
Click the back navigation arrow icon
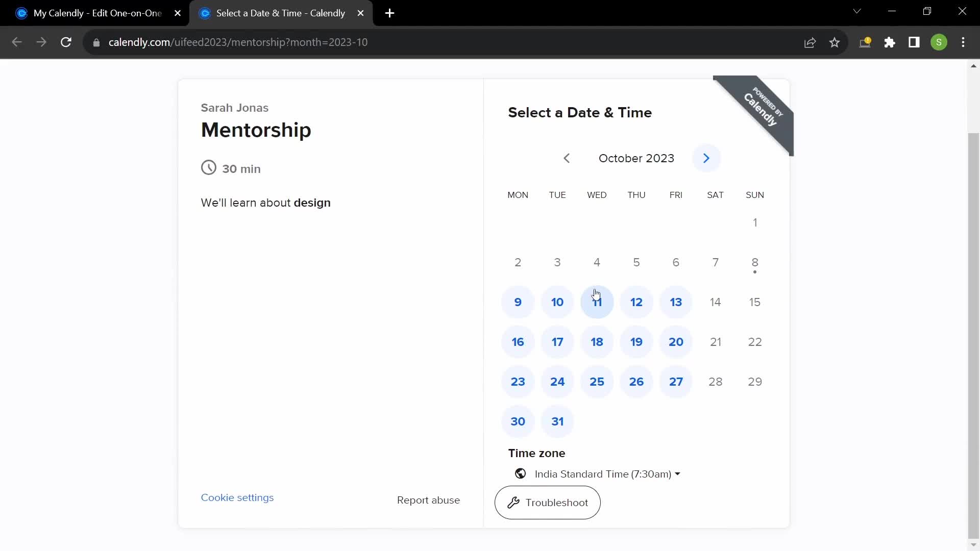coord(566,158)
